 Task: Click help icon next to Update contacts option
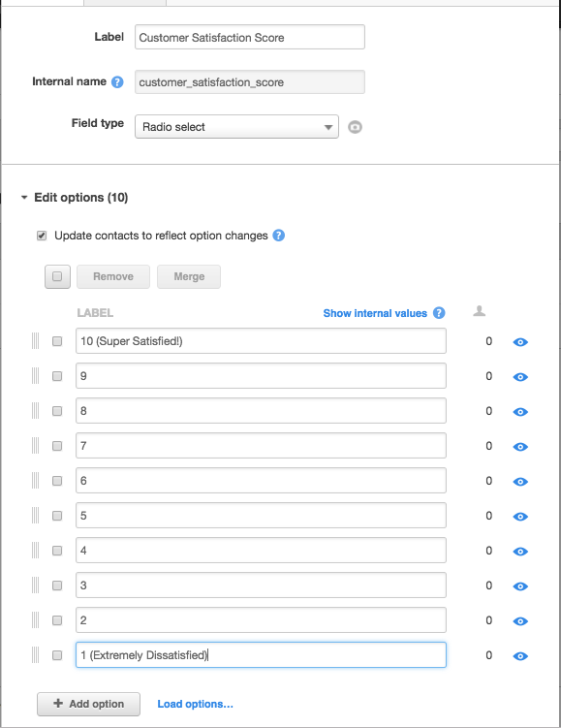click(278, 236)
